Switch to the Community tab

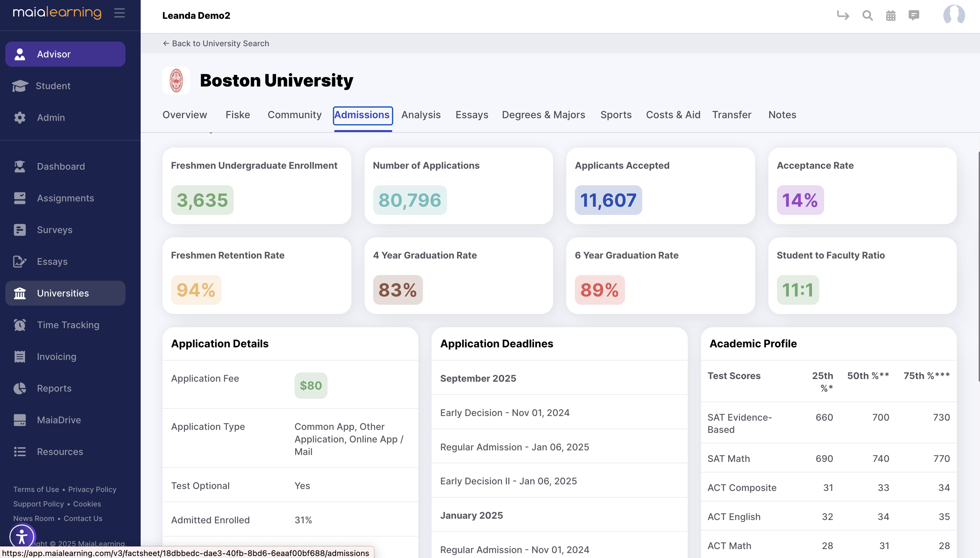[x=294, y=115]
